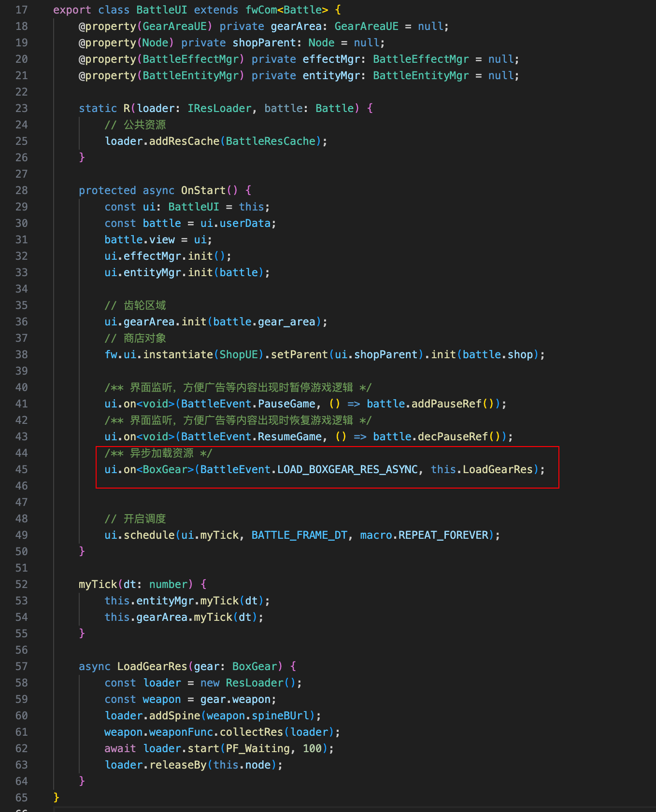Click the 'protected' keyword on line 28

(x=107, y=190)
